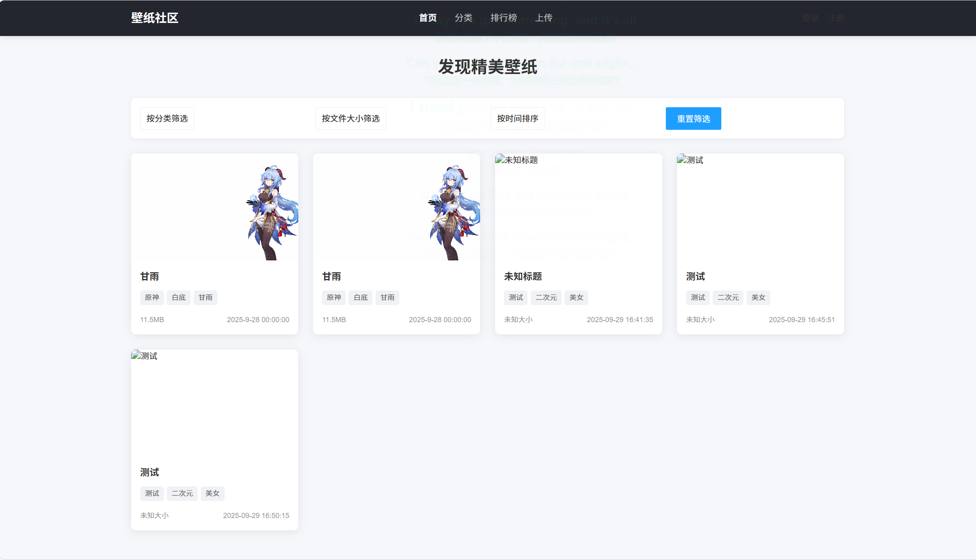Click the faint 登录 login link
The image size is (976, 560).
click(810, 18)
